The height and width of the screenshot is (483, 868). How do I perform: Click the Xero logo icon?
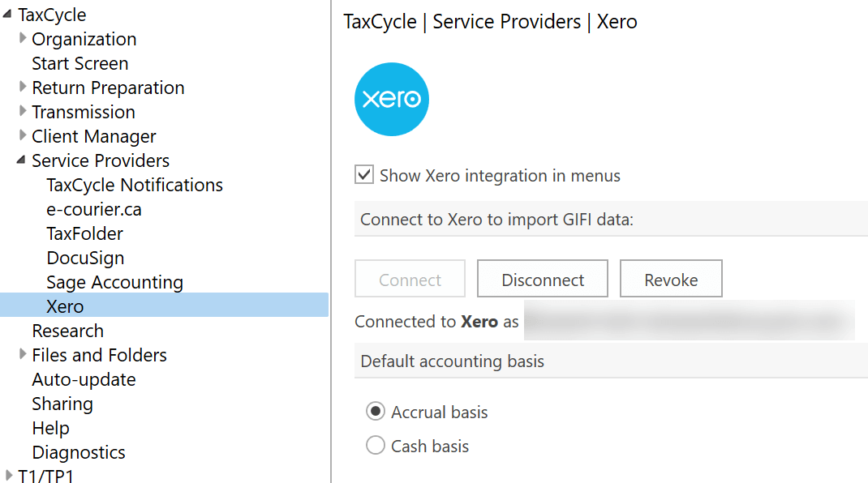point(391,99)
